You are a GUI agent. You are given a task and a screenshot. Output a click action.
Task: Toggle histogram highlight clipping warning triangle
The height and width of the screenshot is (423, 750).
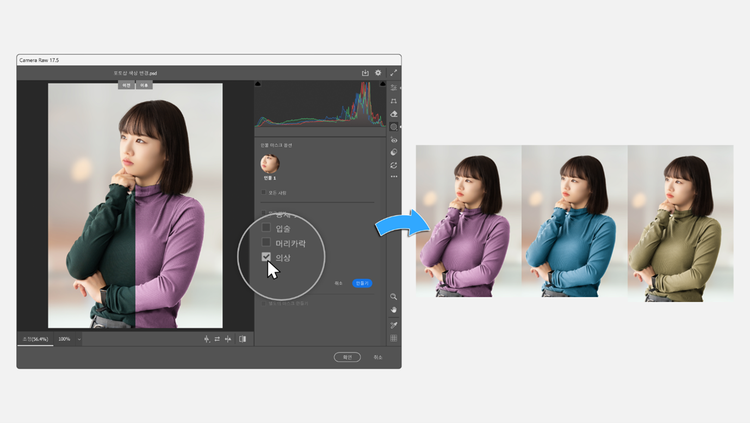click(x=382, y=84)
